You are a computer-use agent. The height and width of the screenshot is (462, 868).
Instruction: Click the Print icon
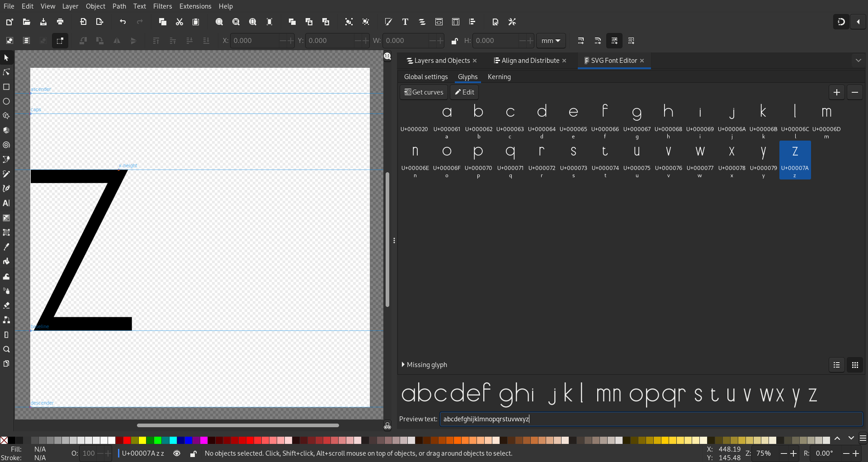click(60, 22)
